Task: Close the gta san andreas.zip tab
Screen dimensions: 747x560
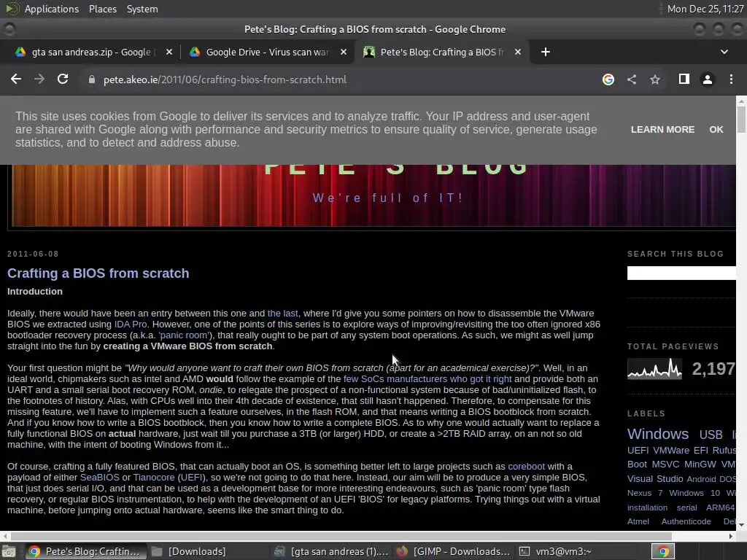Action: (169, 52)
